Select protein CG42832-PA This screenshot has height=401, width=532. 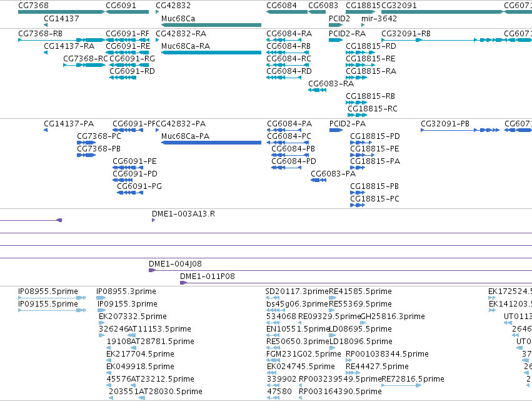(x=181, y=124)
